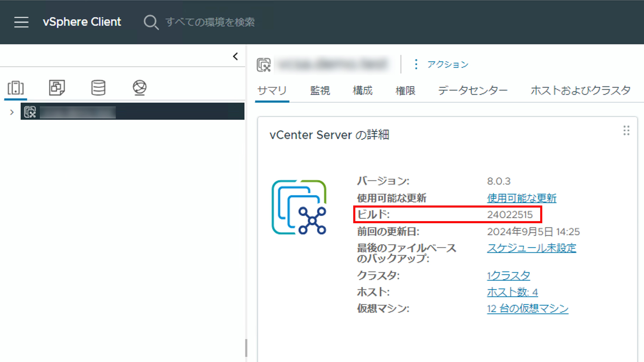
Task: Open the スケジュール未設定 backup link
Action: click(x=532, y=248)
